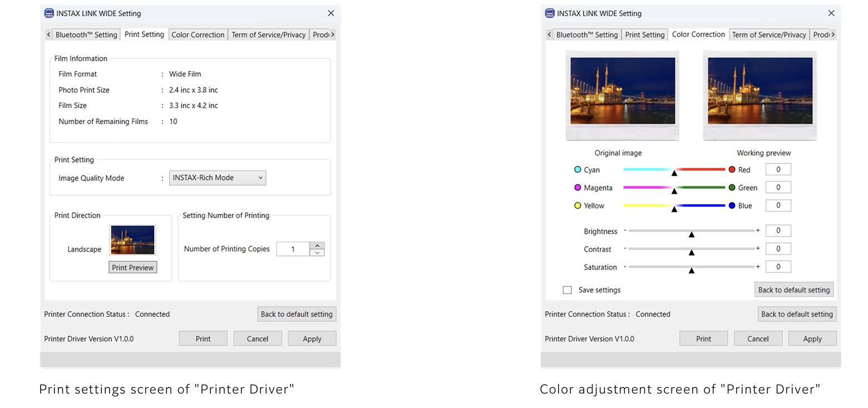The width and height of the screenshot is (868, 408).
Task: Click the Apply button
Action: [312, 338]
